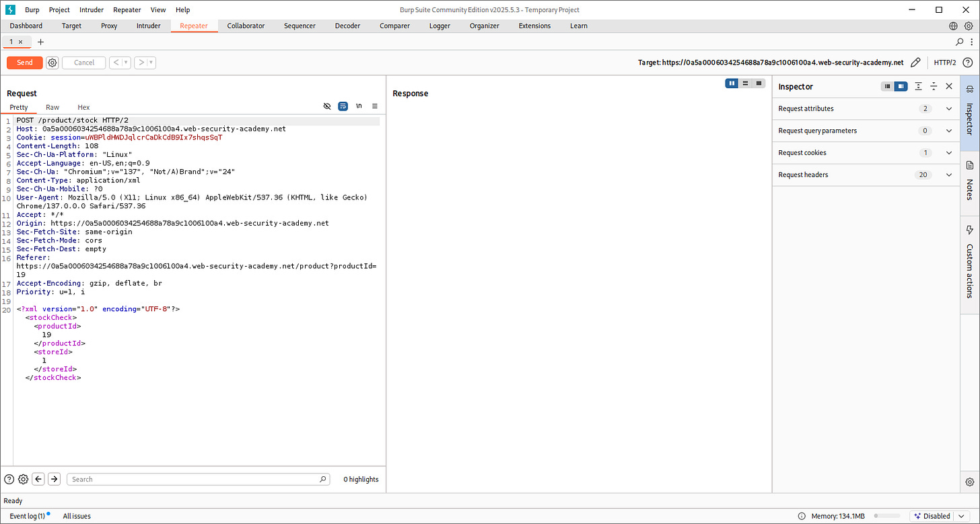Open the Burp menu
The width and height of the screenshot is (980, 524).
tap(32, 9)
